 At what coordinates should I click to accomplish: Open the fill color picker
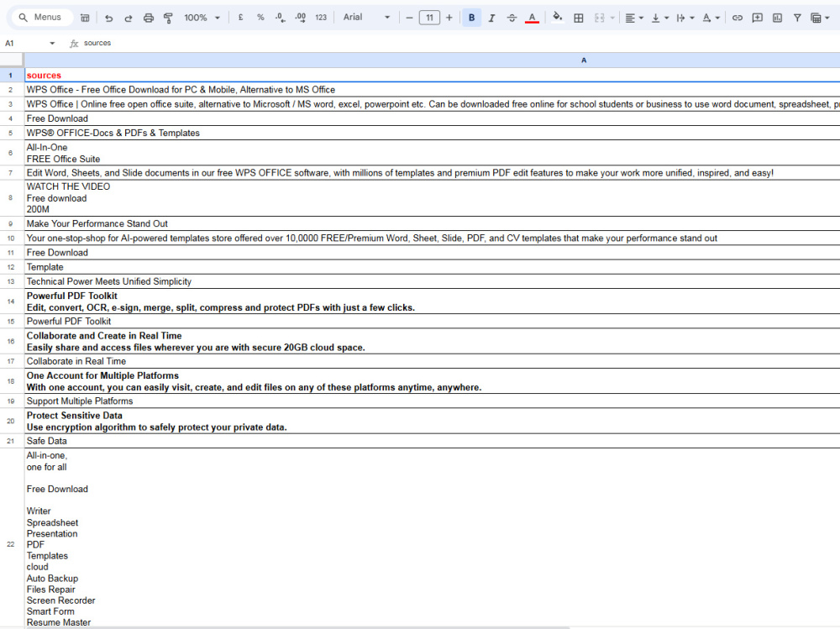558,18
